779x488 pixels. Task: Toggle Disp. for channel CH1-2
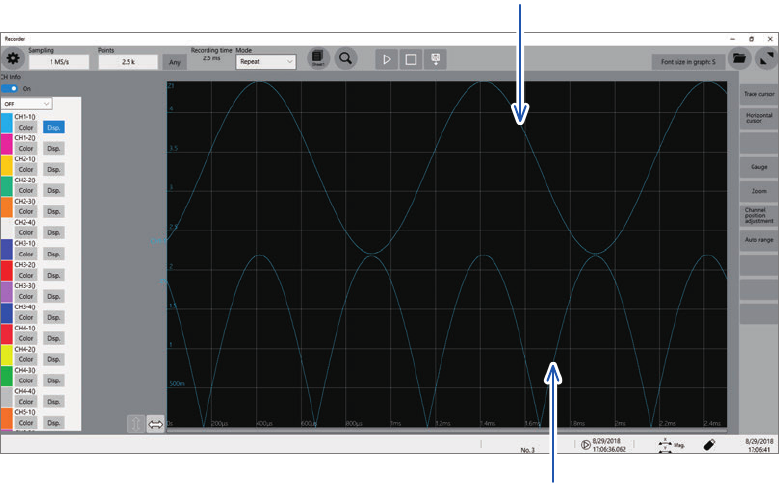[54, 149]
